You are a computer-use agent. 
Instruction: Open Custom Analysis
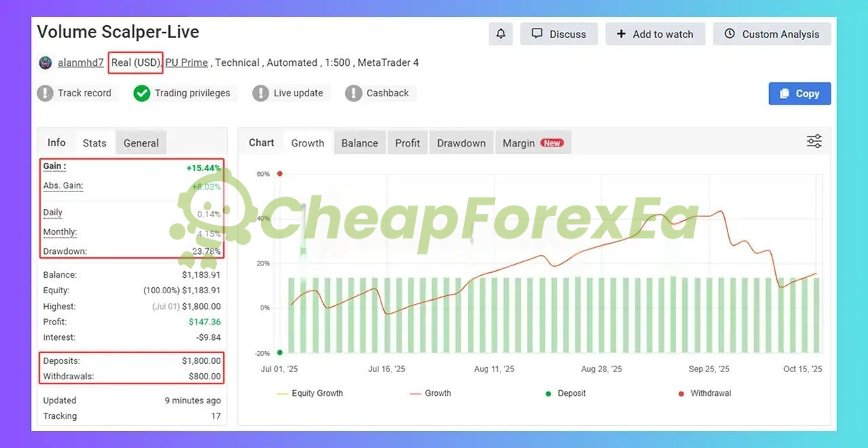(x=772, y=34)
